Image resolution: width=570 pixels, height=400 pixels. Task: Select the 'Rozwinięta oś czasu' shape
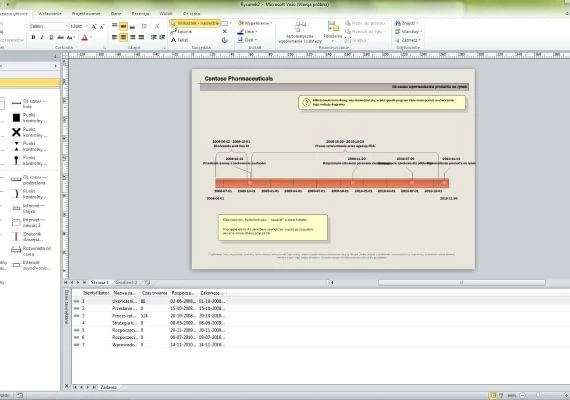(x=30, y=251)
